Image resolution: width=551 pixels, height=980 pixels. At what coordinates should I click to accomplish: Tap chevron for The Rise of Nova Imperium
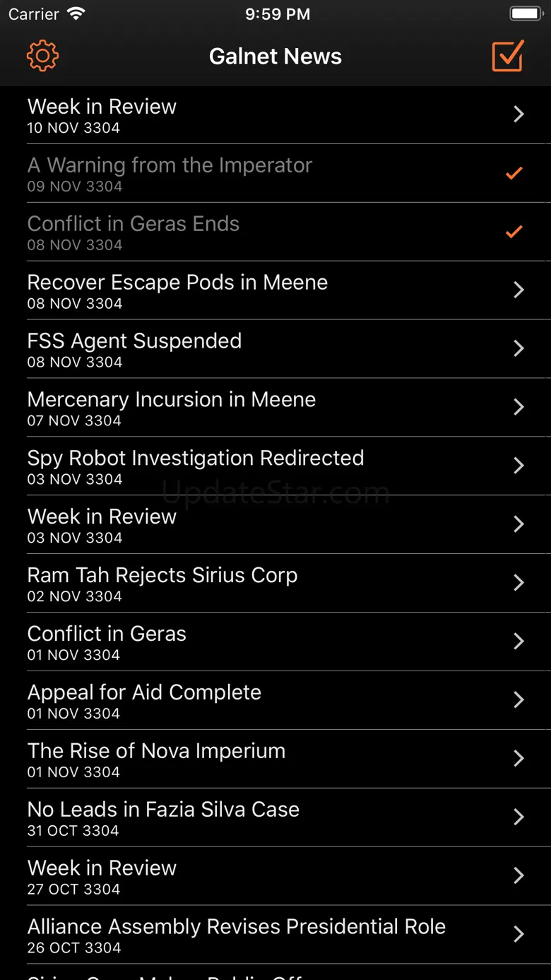click(x=519, y=758)
